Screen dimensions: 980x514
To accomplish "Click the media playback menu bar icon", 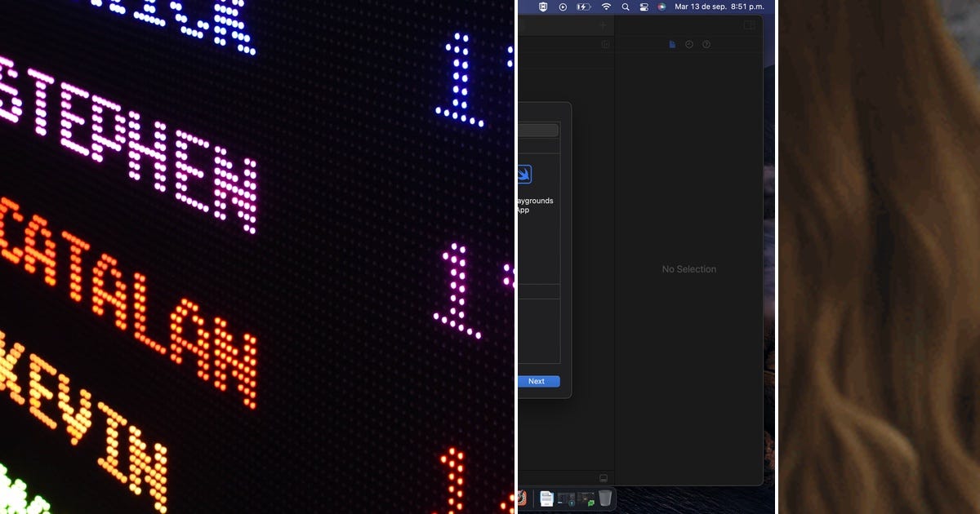I will point(562,7).
